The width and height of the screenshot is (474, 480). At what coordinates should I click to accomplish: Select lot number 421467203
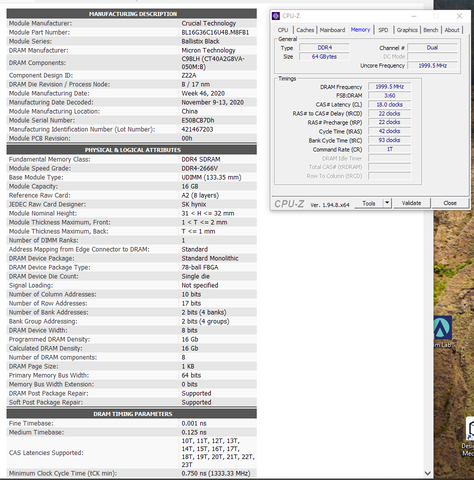(x=197, y=129)
